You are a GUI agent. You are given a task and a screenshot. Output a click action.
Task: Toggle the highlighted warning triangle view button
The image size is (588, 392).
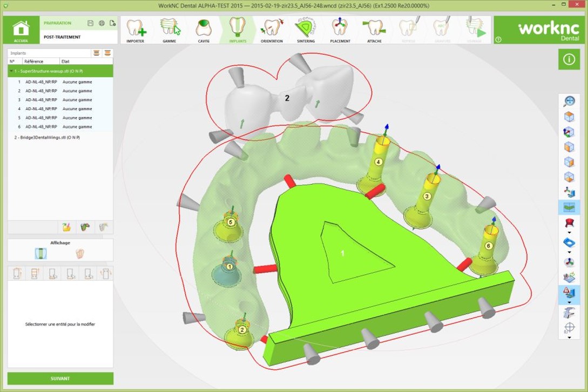coord(569,292)
